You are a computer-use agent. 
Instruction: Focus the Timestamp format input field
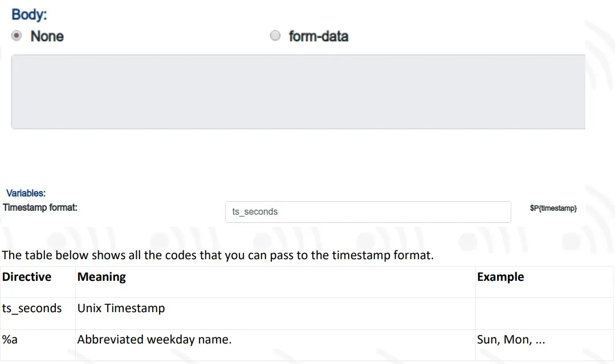pos(368,212)
